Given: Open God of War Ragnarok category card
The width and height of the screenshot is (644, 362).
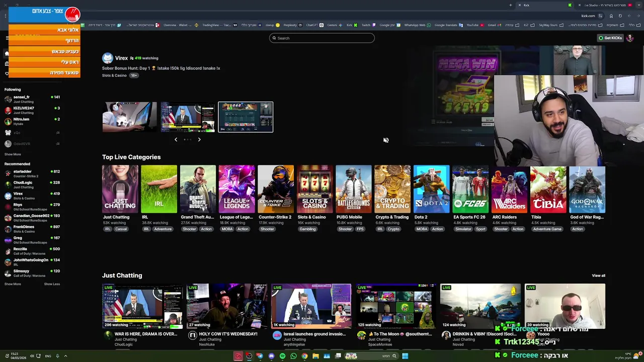Looking at the screenshot, I should coord(587,189).
